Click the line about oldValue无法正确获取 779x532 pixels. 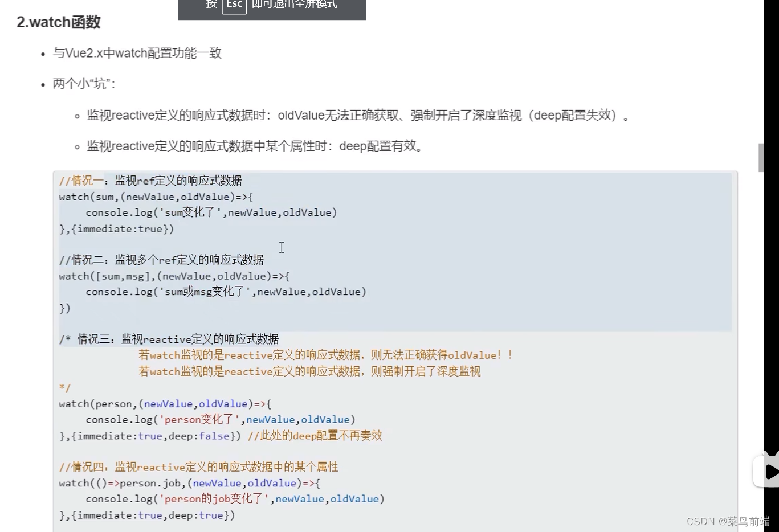[358, 116]
